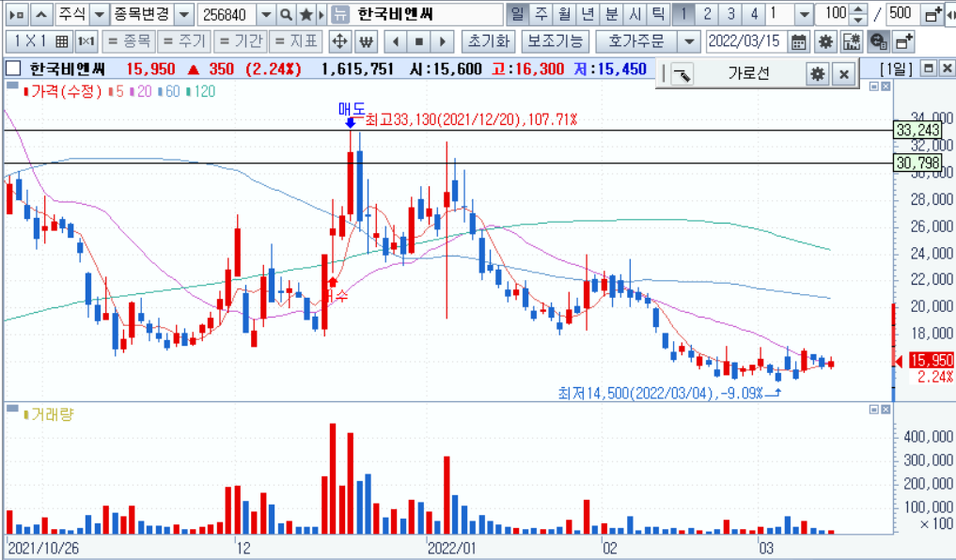Open the 1X1 chart grid layout button
This screenshot has width=956, height=560.
click(x=40, y=41)
